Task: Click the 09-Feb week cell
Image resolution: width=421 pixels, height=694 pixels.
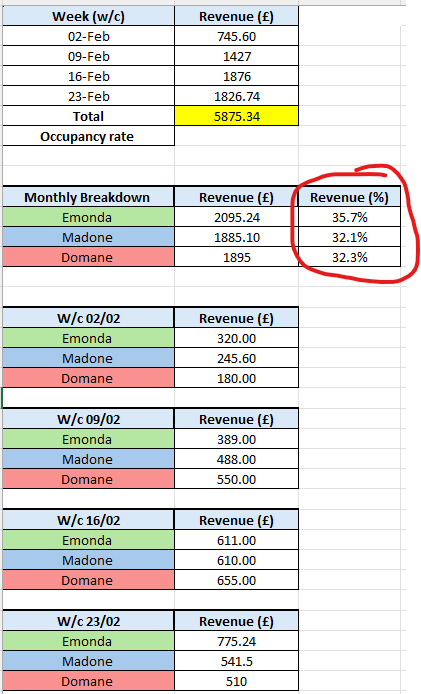Action: [x=88, y=56]
